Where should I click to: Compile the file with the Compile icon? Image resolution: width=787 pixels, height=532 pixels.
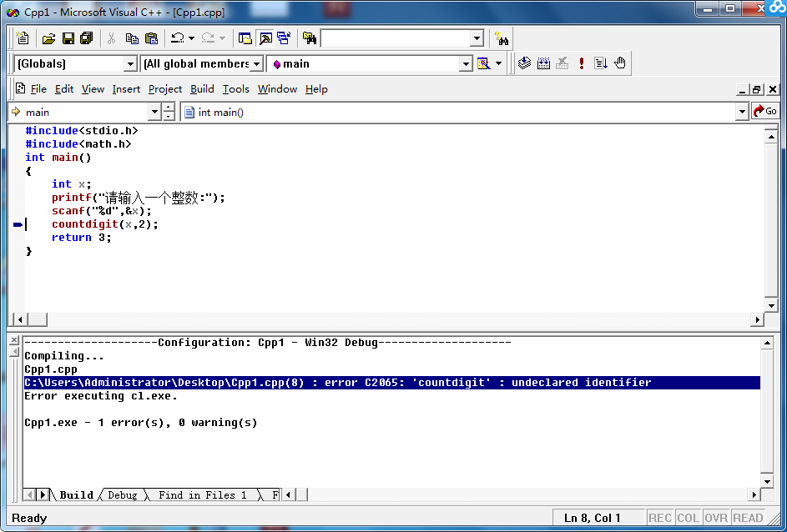coord(524,63)
